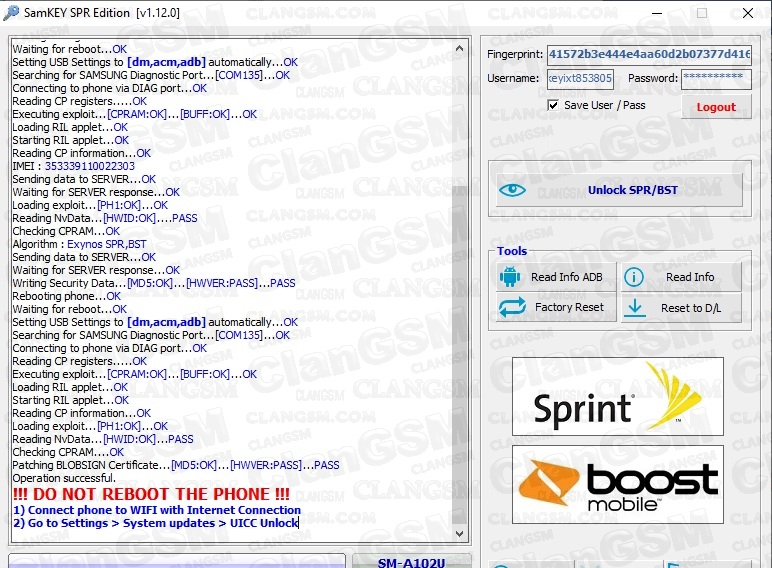This screenshot has width=772, height=568.
Task: Click the 'Go to Settings > System updates' line
Action: [x=156, y=523]
